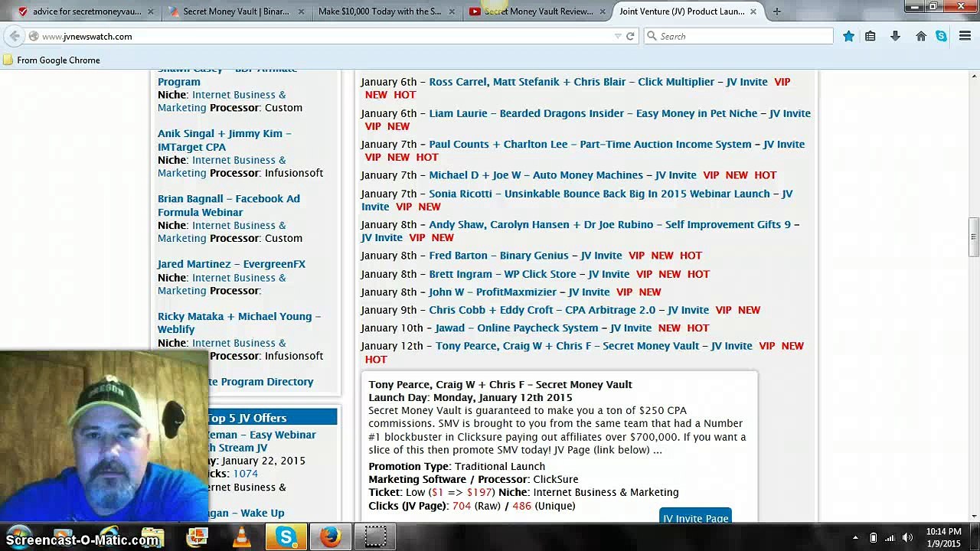Click the Skype toolbar extension icon
The height and width of the screenshot is (551, 980).
click(x=941, y=36)
